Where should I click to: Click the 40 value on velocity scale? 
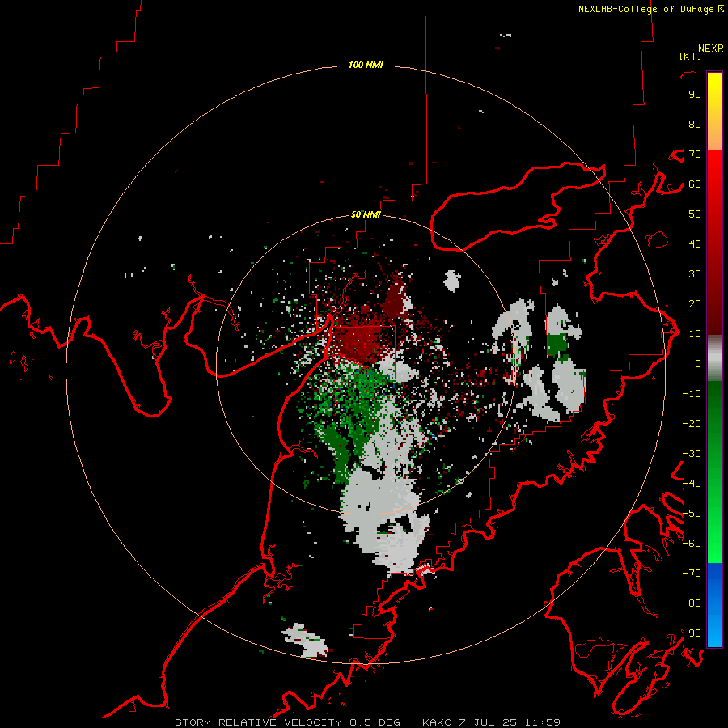pos(695,244)
